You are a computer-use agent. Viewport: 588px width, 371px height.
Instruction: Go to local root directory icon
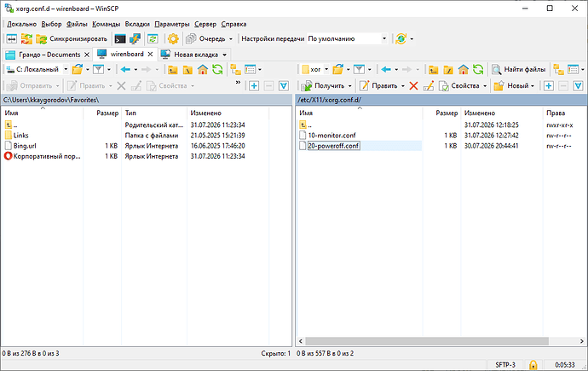(x=187, y=69)
